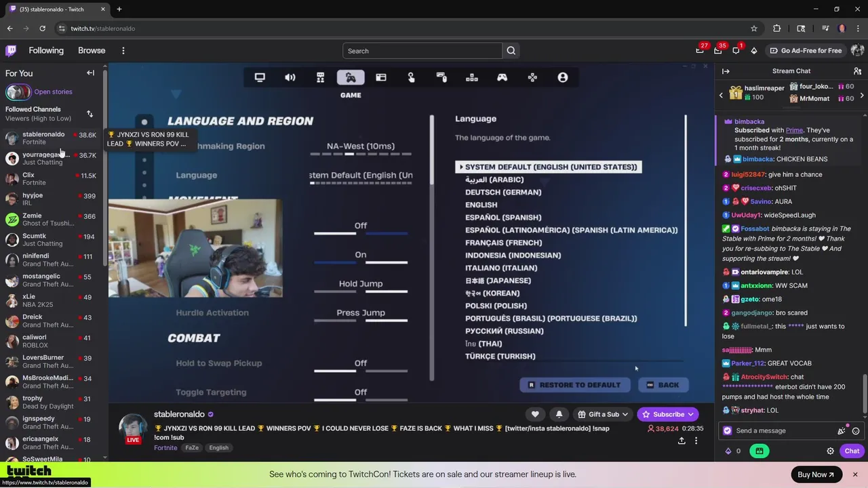This screenshot has width=868, height=488.
Task: Open Scumtk channel in sidebar
Action: point(52,240)
